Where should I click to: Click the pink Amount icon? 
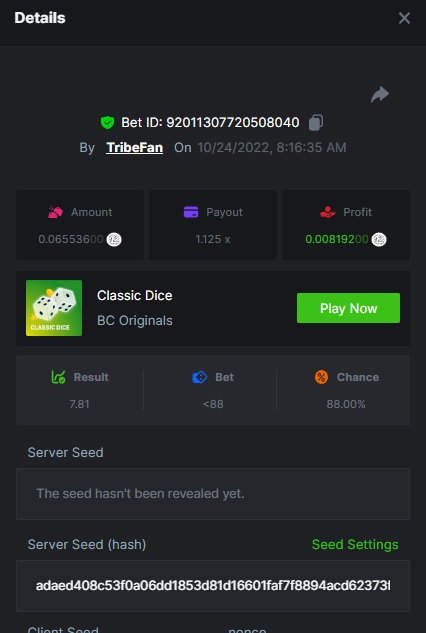click(55, 212)
